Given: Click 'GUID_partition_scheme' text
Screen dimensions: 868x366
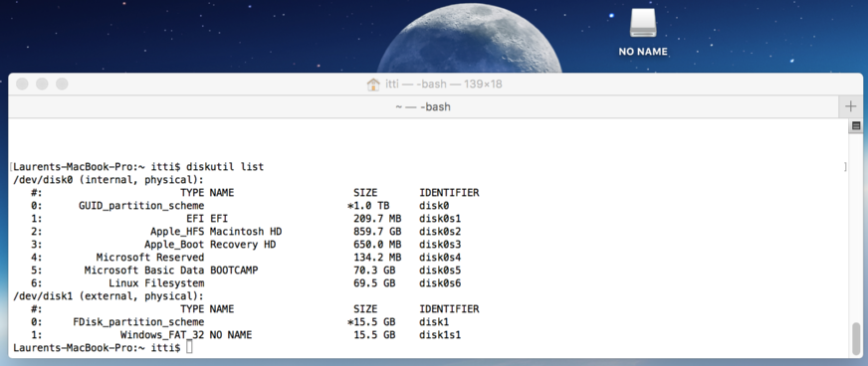Looking at the screenshot, I should coord(141,206).
